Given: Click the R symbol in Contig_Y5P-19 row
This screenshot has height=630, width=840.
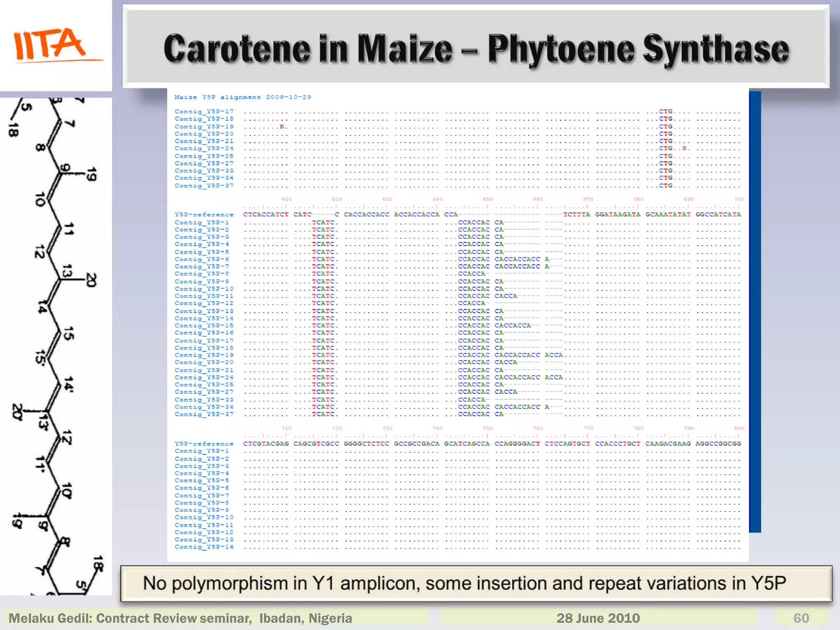Looking at the screenshot, I should (x=282, y=126).
